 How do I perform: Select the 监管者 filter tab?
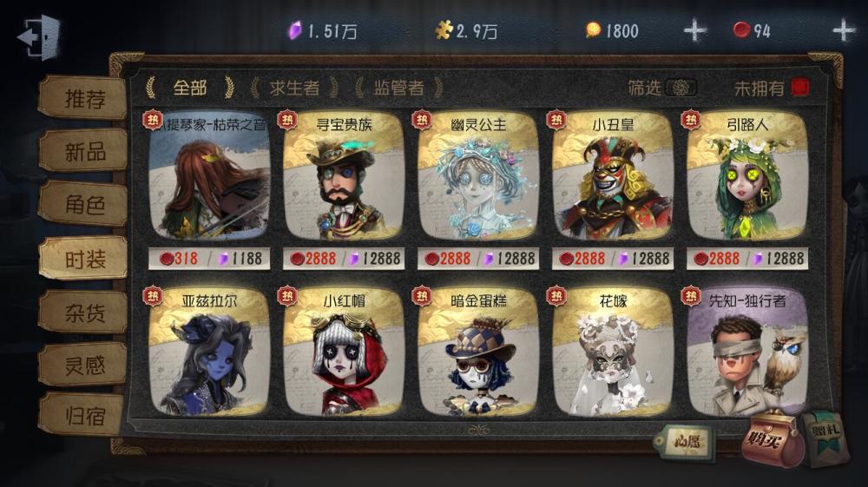(x=398, y=88)
